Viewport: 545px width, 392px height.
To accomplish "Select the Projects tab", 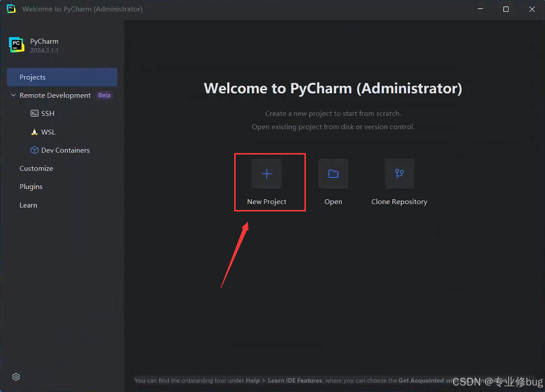I will point(62,77).
